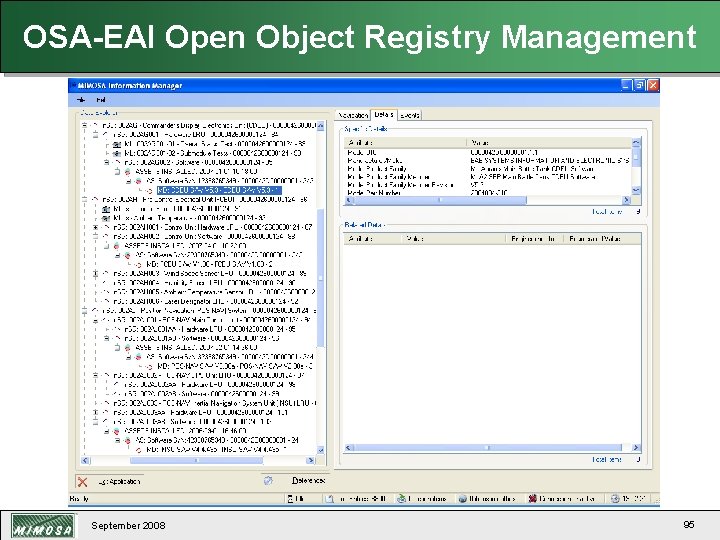
Task: Collapse the POS-NAV Software node
Action: 107,338
